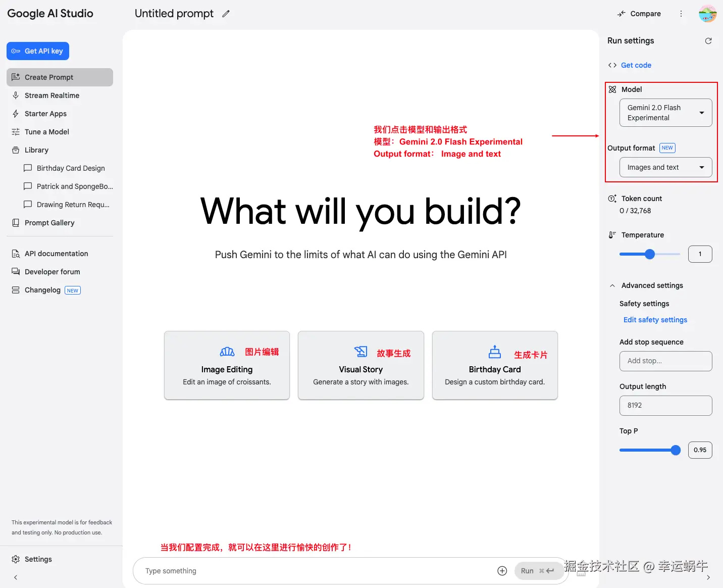Click the Prompt Gallery book icon
This screenshot has height=588, width=723.
click(x=16, y=223)
